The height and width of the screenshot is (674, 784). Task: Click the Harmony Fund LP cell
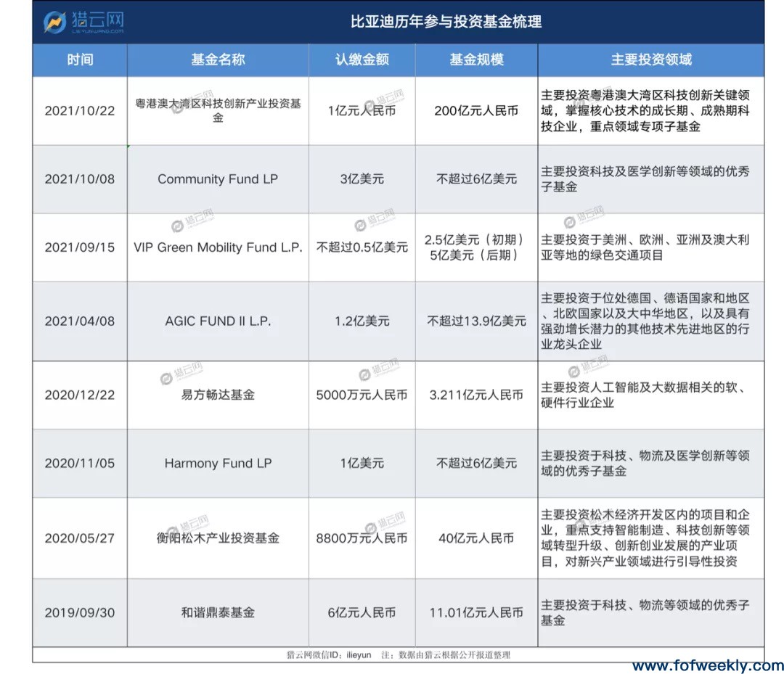pyautogui.click(x=218, y=464)
